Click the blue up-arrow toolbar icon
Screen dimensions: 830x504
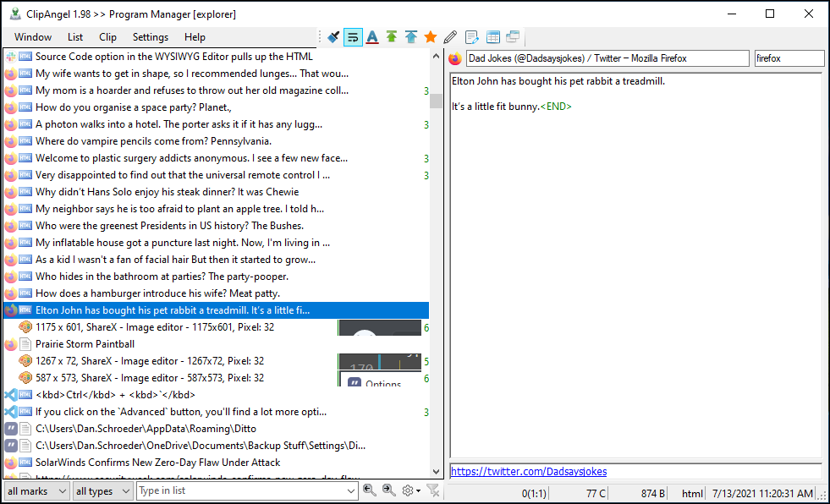(x=411, y=37)
